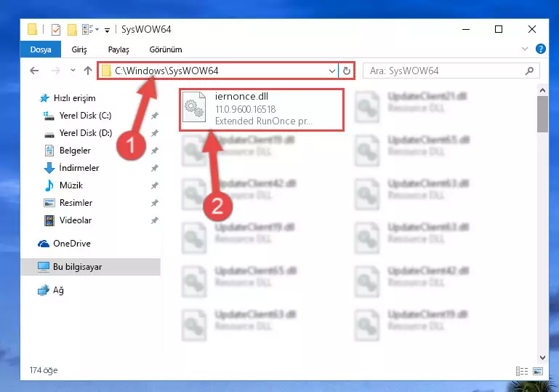Click the view layout icon in title bar
The image size is (559, 392).
pos(87,30)
